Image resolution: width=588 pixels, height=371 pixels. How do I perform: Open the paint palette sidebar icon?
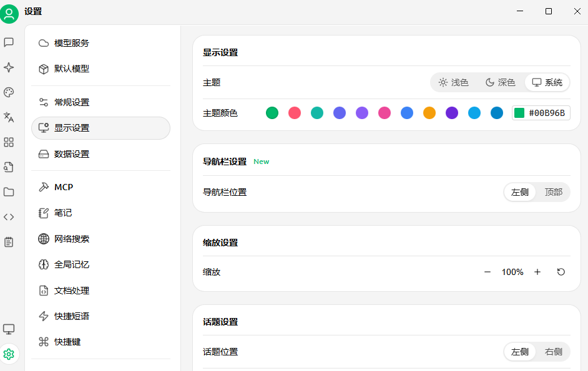tap(9, 92)
